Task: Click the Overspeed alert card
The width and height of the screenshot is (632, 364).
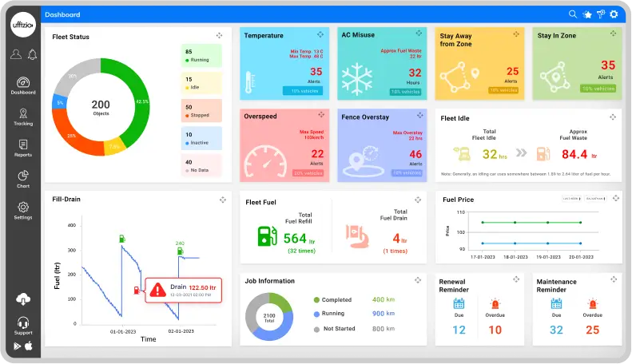Action: 285,144
